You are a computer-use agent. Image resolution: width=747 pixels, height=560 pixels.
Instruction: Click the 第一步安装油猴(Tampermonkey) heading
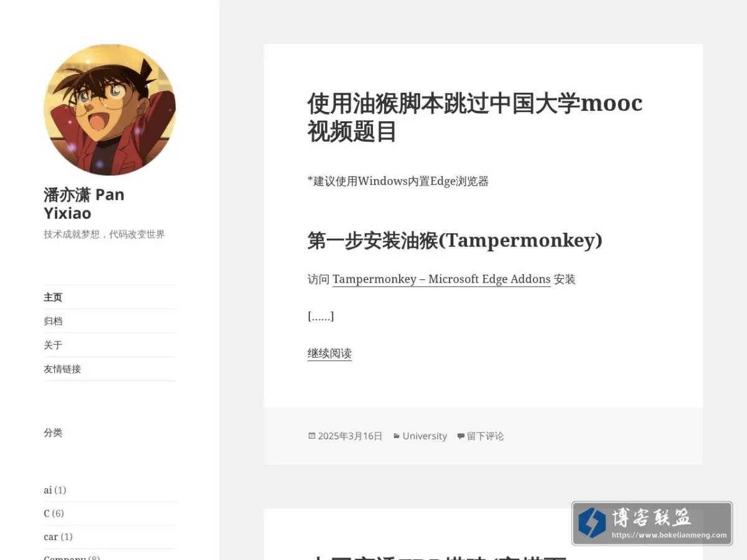[455, 240]
